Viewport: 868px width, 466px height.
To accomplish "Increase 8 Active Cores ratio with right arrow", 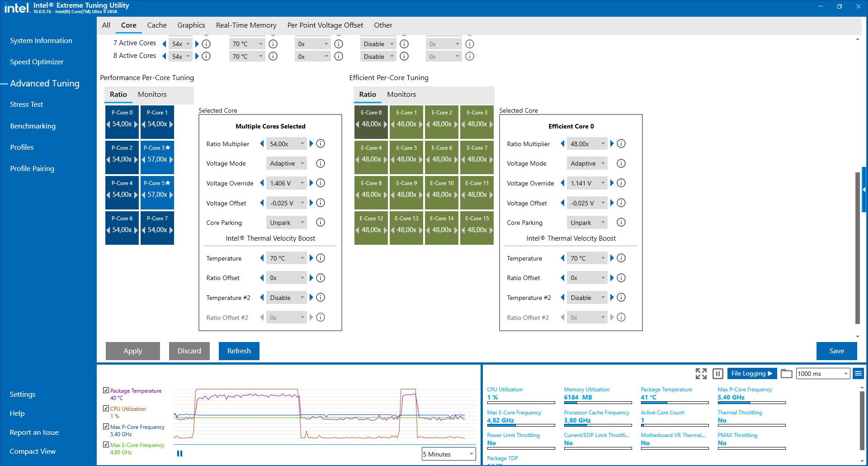I will (x=197, y=57).
